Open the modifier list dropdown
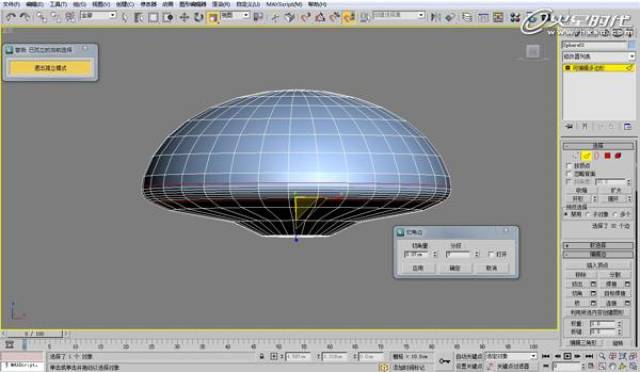Screen dimensions: 640x372 598,56
